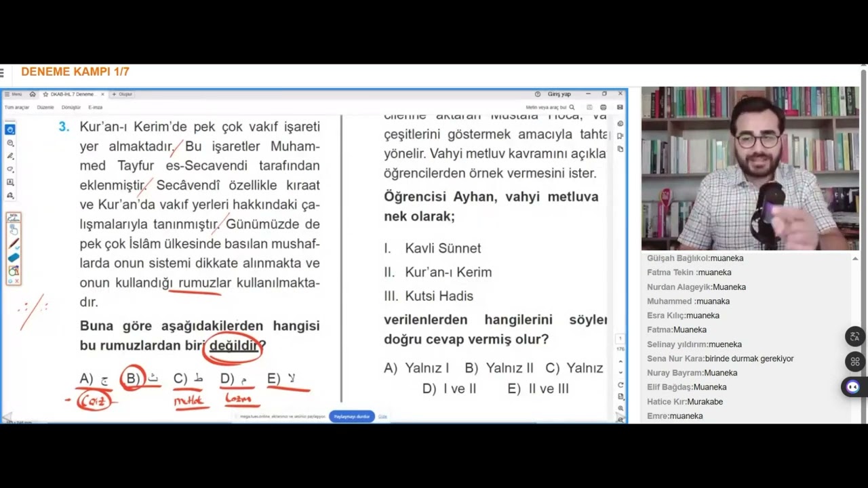Click the grid apps icon on the right edge
The height and width of the screenshot is (488, 868).
click(854, 361)
